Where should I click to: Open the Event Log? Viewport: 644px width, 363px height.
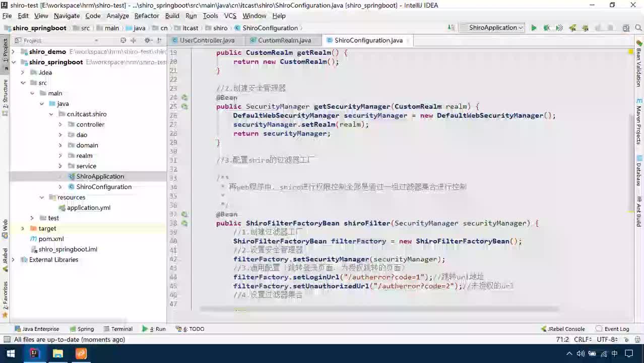[612, 329]
